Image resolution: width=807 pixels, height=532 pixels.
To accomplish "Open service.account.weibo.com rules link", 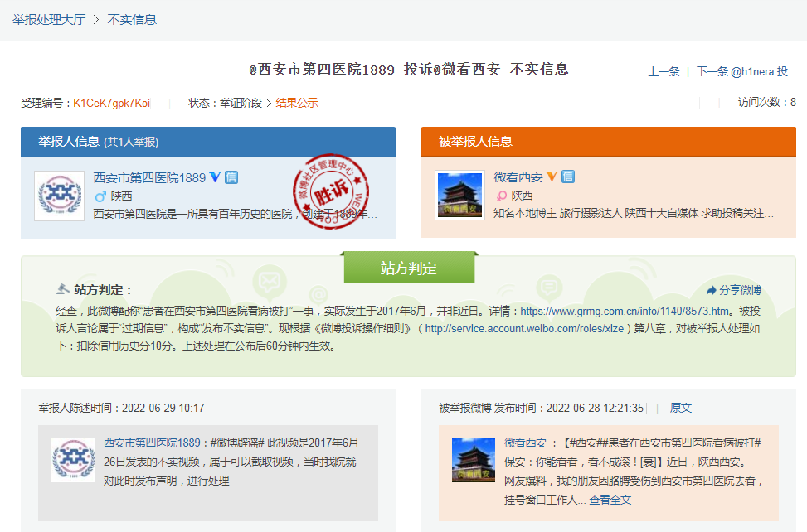I will pos(524,328).
